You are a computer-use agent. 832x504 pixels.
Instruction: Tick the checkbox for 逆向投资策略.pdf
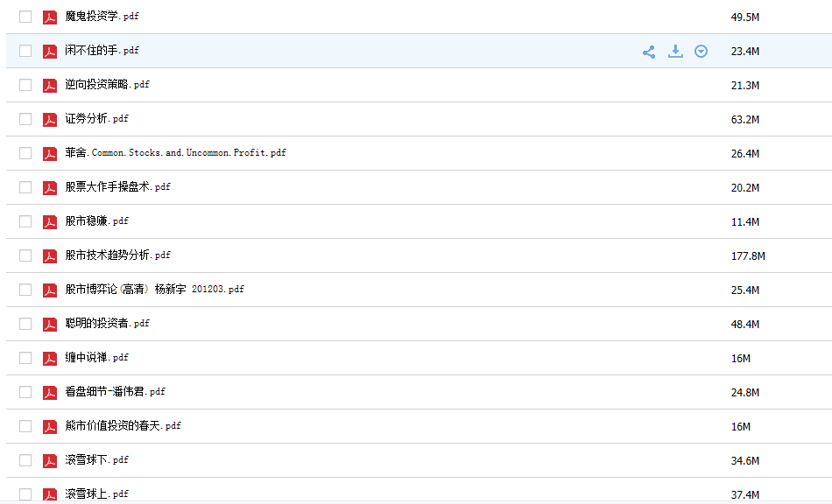(x=25, y=85)
